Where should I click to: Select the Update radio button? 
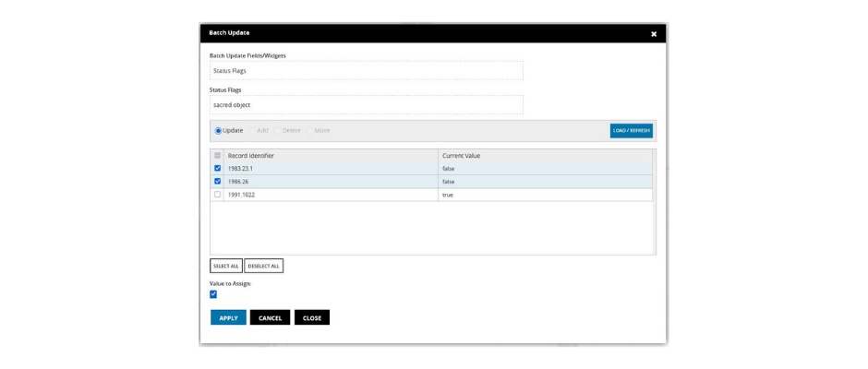[218, 131]
